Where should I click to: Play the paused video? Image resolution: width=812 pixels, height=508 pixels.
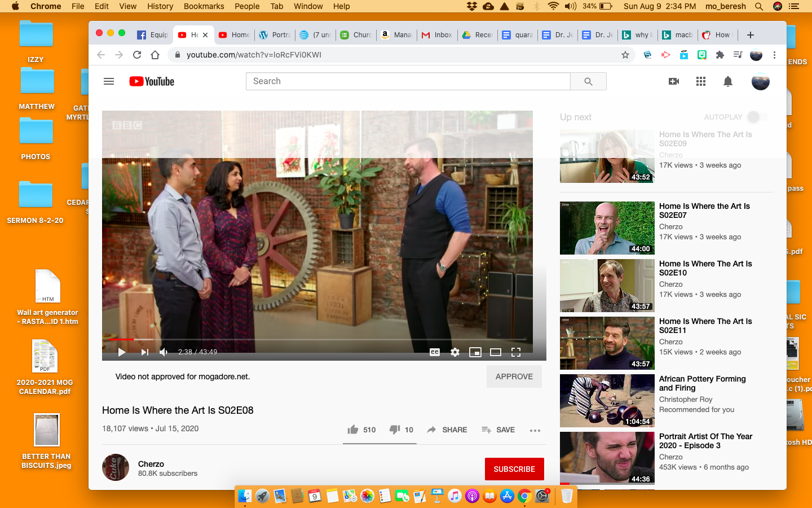(121, 352)
